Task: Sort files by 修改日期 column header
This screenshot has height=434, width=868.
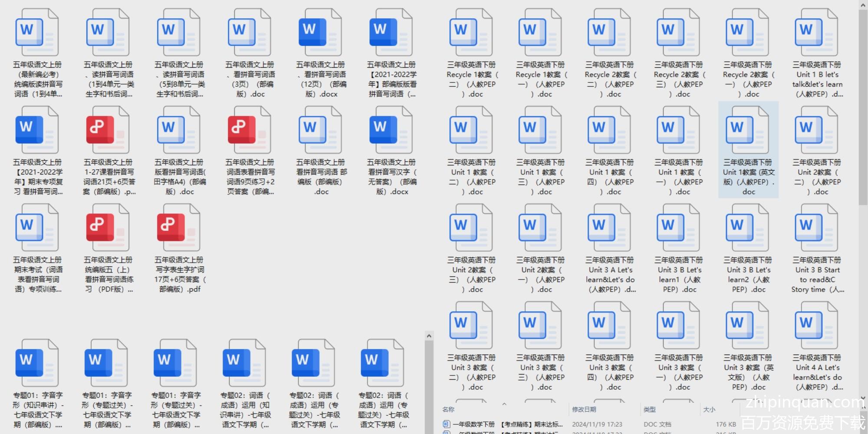Action: (x=584, y=409)
